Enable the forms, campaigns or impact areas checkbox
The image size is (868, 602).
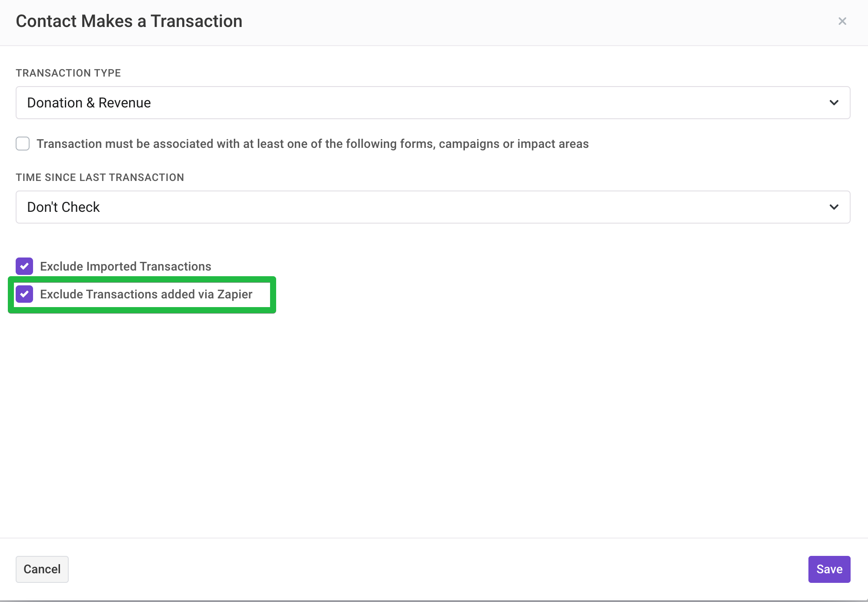click(23, 144)
